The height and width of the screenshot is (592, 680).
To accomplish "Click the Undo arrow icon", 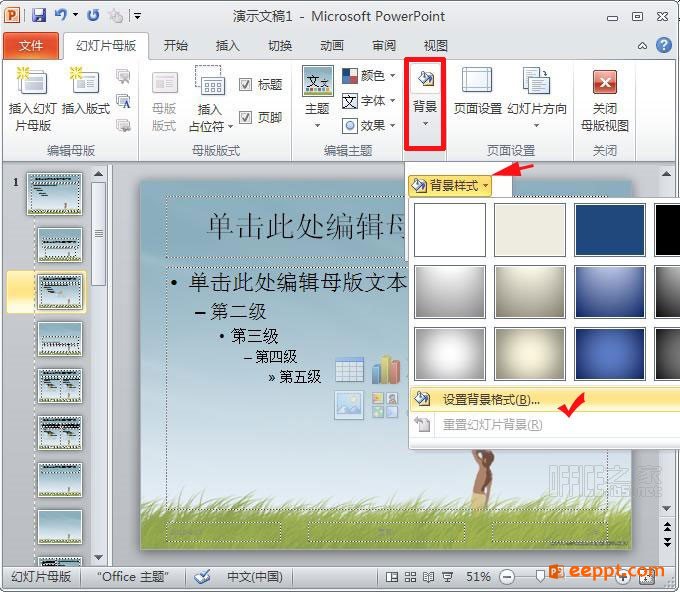I will (x=60, y=15).
